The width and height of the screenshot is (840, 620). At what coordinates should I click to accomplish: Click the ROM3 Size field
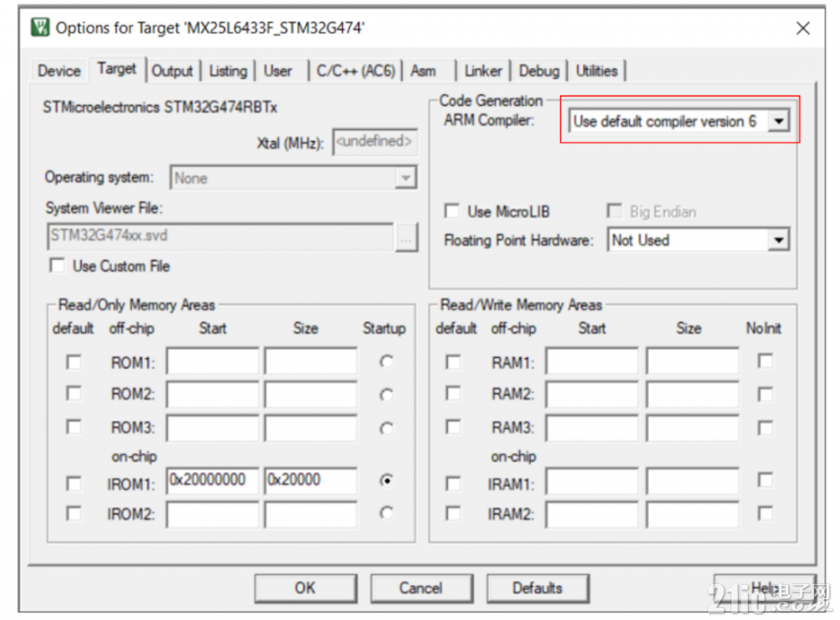tap(311, 427)
